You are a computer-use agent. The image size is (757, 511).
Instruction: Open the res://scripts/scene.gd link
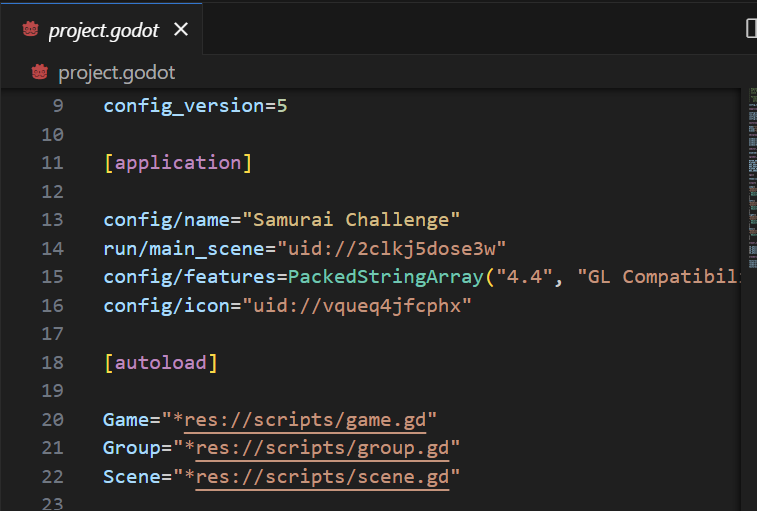322,477
